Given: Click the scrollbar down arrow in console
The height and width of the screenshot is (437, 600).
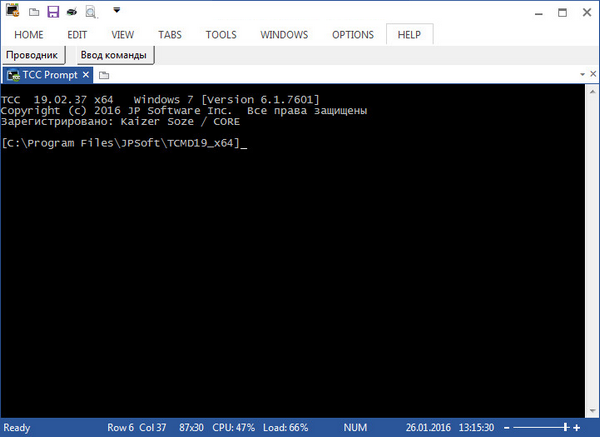Looking at the screenshot, I should [592, 411].
